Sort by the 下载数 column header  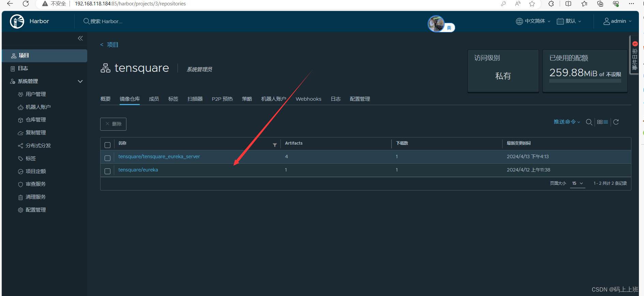(x=402, y=143)
